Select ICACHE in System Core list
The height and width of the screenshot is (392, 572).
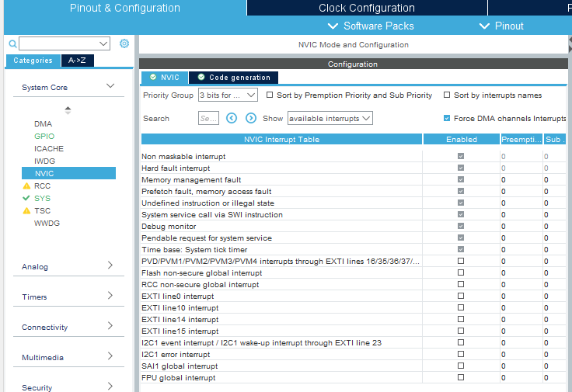pyautogui.click(x=49, y=148)
